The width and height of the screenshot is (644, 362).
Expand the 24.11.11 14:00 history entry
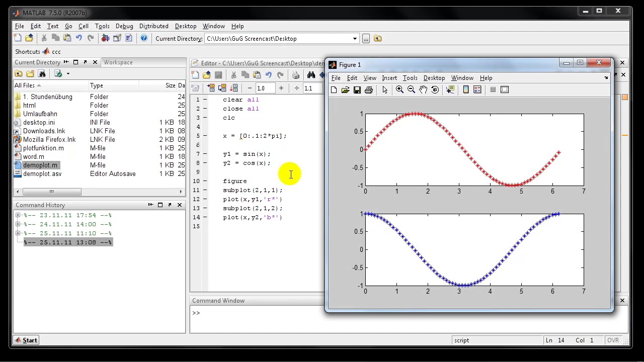(x=18, y=224)
